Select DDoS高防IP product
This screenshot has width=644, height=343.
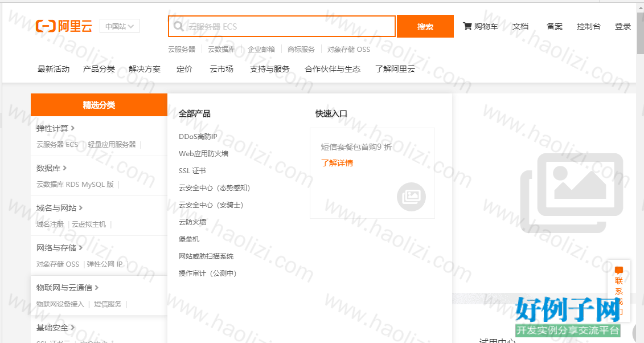coord(198,136)
